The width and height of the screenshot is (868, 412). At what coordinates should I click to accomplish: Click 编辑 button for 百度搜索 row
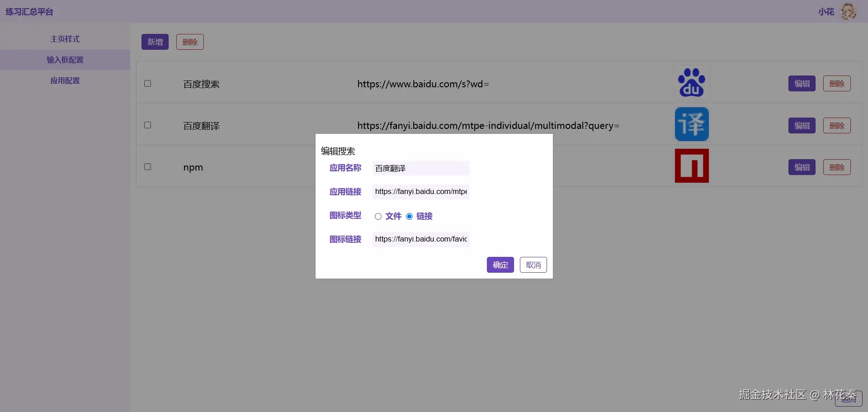[802, 83]
